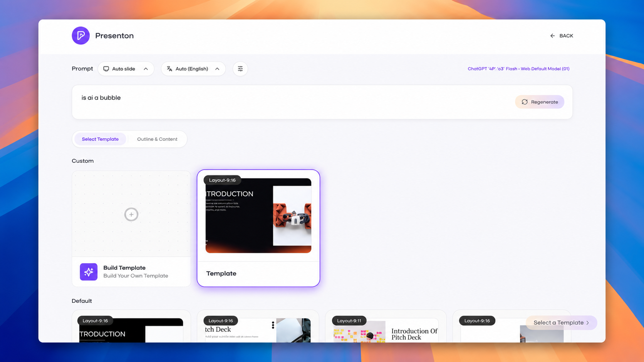Click the chevron on Select a Template

588,323
